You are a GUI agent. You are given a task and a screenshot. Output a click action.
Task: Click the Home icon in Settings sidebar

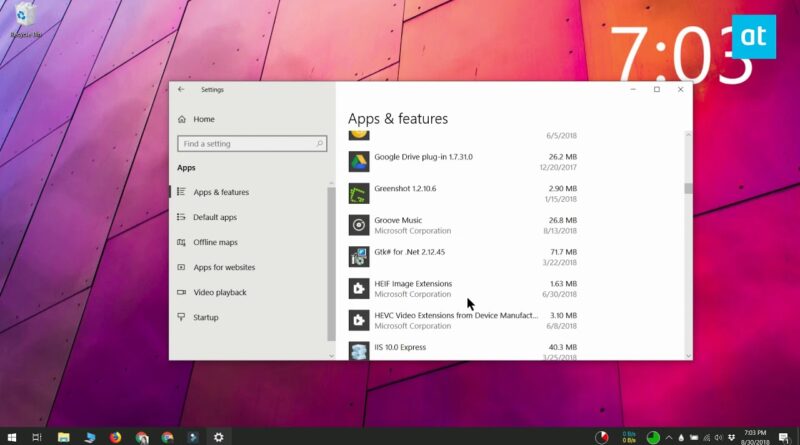pos(182,119)
